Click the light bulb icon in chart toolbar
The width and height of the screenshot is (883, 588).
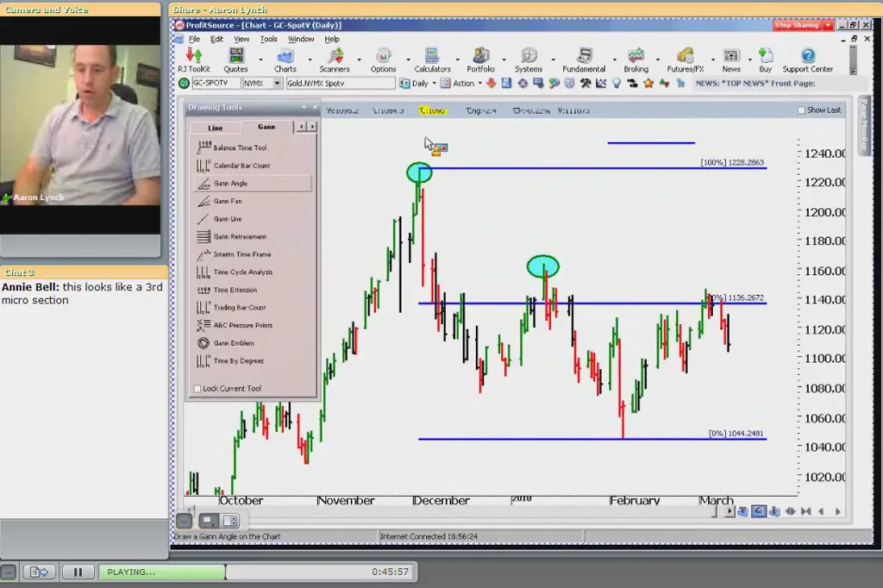pos(616,84)
